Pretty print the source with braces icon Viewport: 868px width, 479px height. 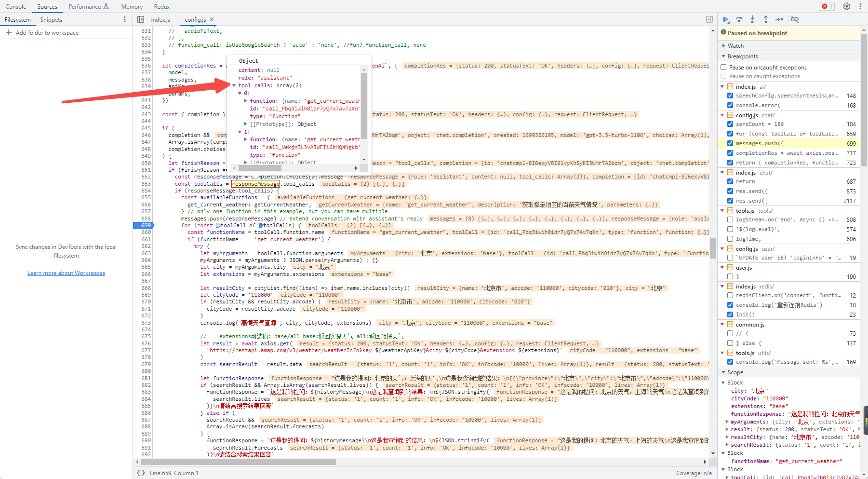pyautogui.click(x=141, y=473)
